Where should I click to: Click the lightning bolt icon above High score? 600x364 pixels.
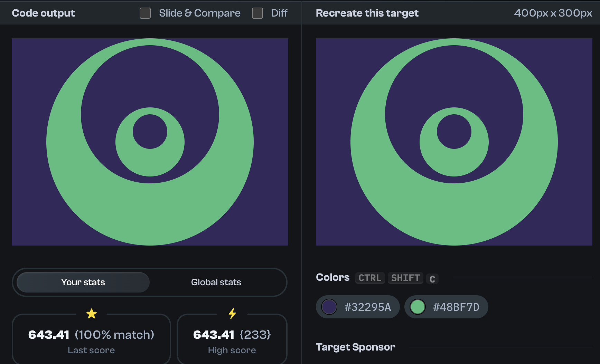(232, 314)
